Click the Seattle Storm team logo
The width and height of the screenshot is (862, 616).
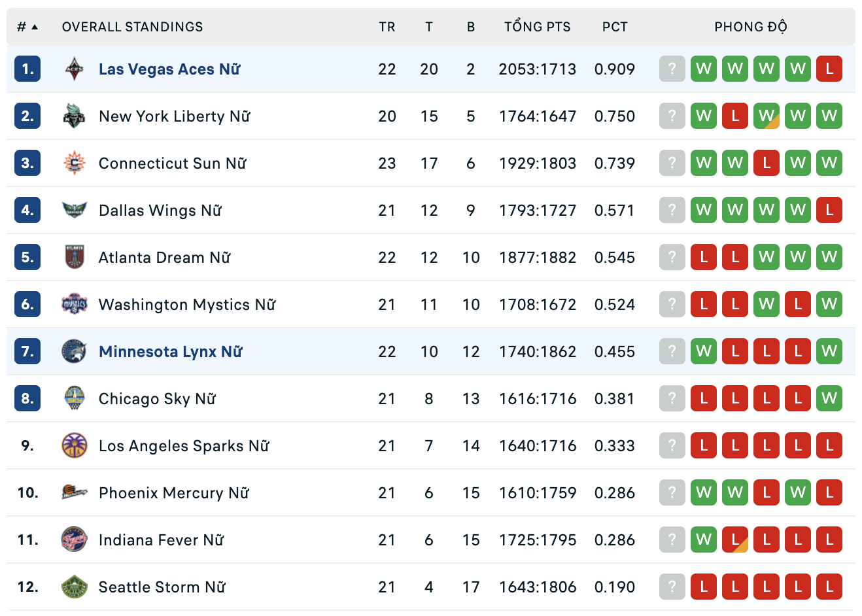(x=74, y=587)
